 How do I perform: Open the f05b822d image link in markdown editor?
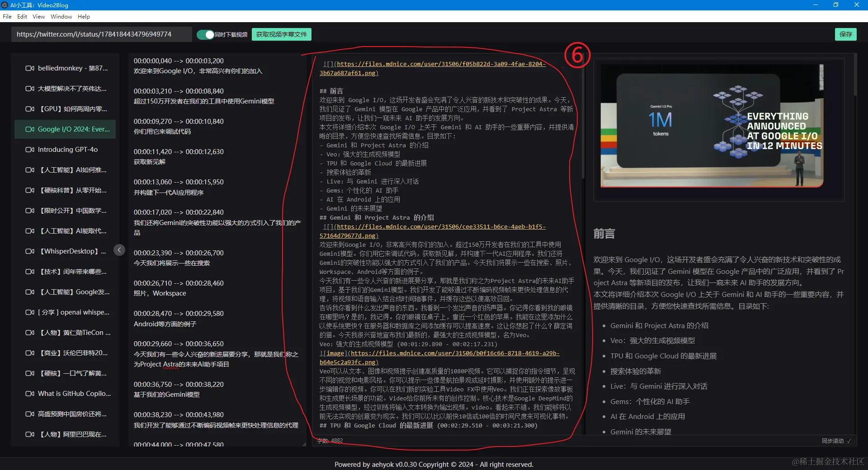tap(433, 68)
